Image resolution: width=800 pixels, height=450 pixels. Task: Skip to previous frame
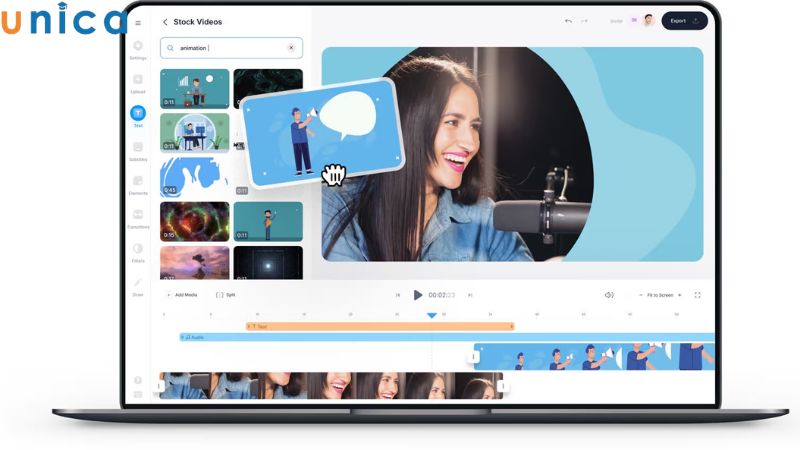click(397, 295)
